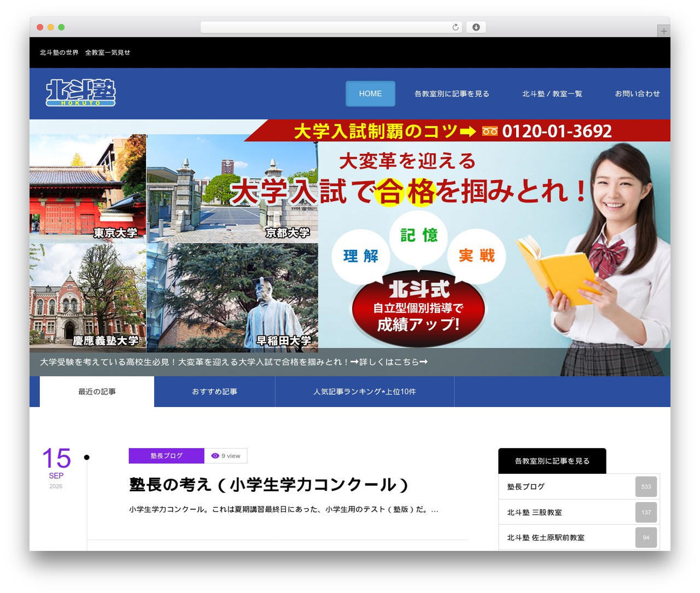Click 北斗塾の世界 全教室一気見せ top link

(85, 53)
